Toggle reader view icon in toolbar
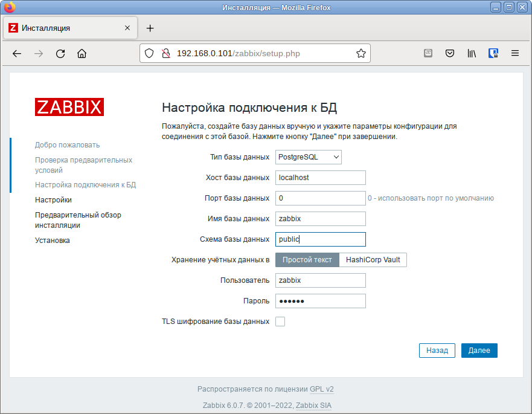The width and height of the screenshot is (532, 414). click(428, 53)
